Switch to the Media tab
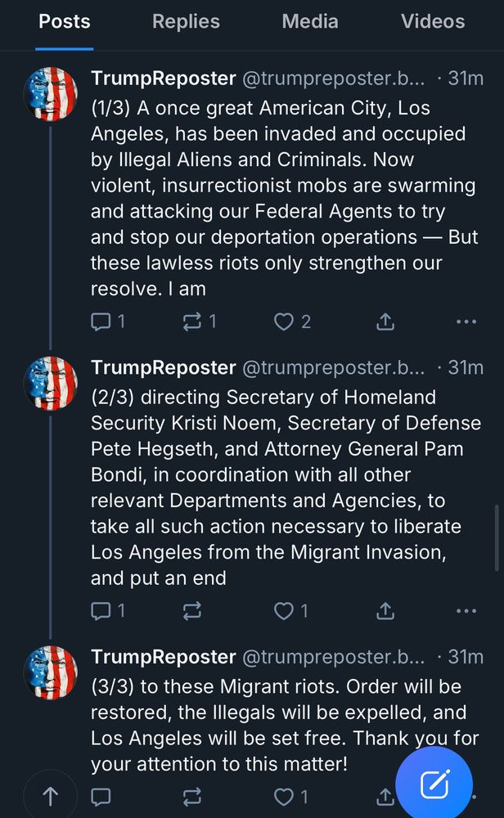 click(x=310, y=21)
